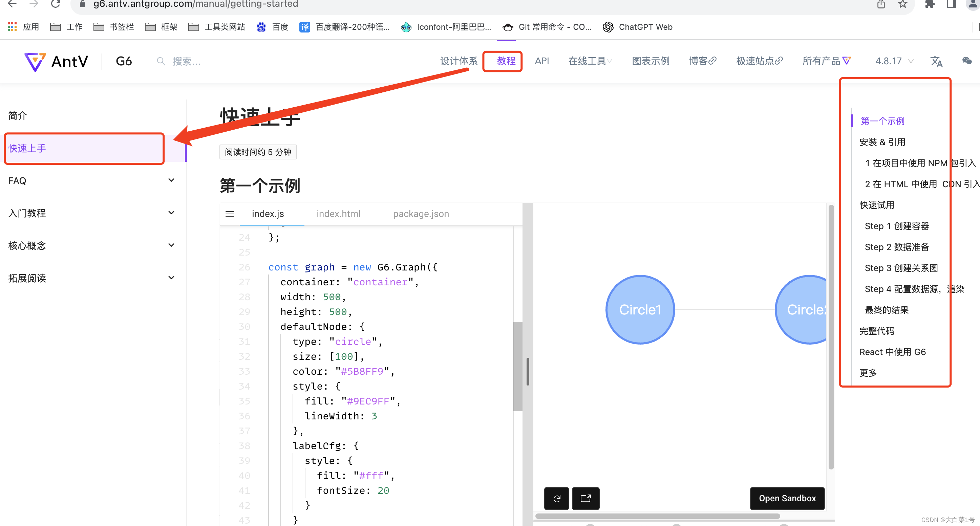
Task: Click the preview vertical scrollbar
Action: click(x=831, y=336)
